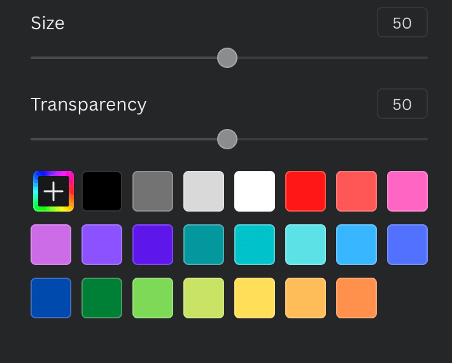Choose the light aqua color swatch
Image resolution: width=452 pixels, height=364 pixels.
(x=305, y=245)
